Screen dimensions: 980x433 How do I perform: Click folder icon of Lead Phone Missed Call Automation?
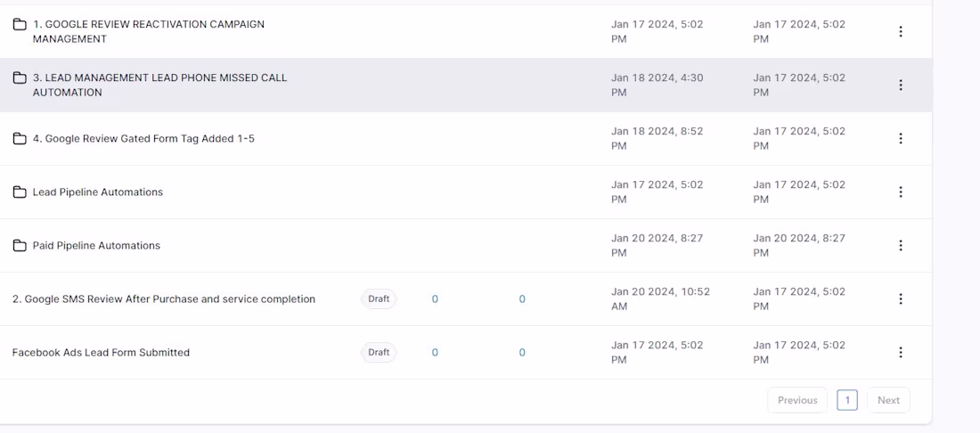tap(20, 78)
